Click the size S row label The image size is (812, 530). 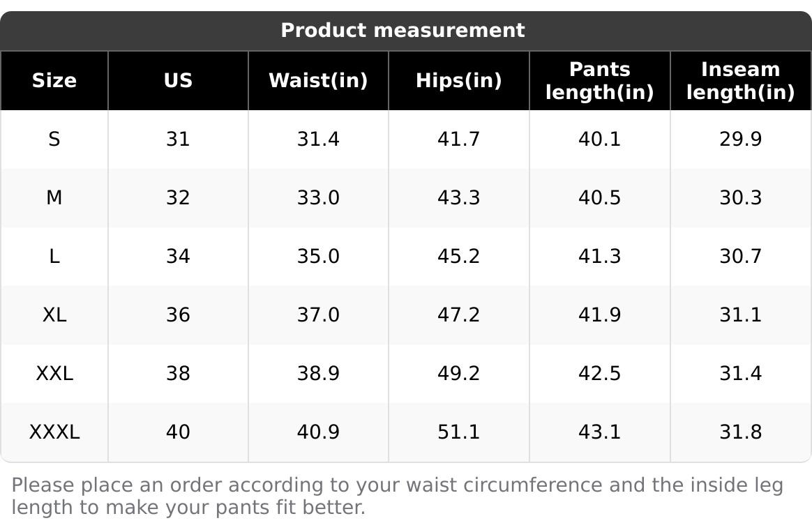[54, 139]
